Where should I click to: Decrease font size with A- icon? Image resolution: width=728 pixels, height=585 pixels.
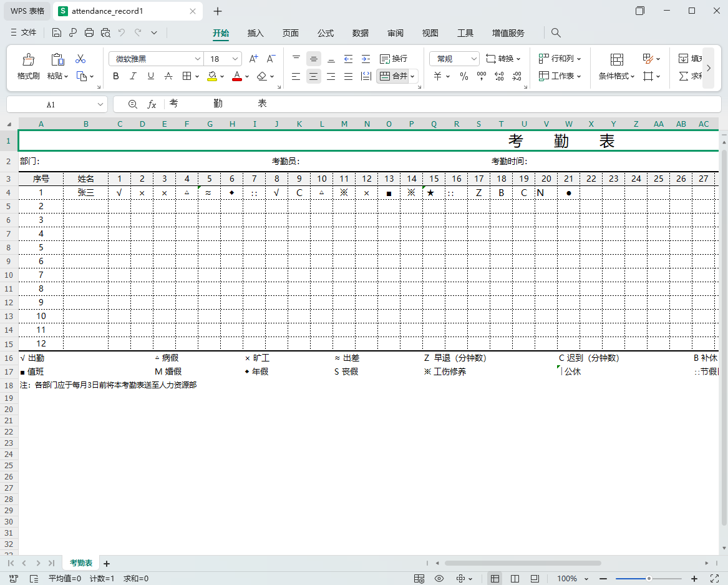[x=271, y=59]
